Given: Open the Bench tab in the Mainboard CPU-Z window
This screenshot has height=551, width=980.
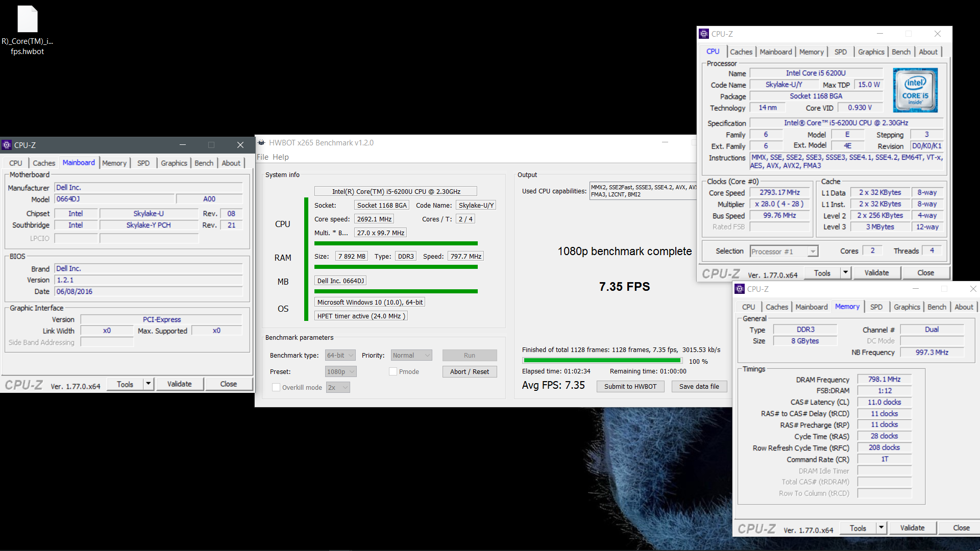Looking at the screenshot, I should (x=204, y=163).
